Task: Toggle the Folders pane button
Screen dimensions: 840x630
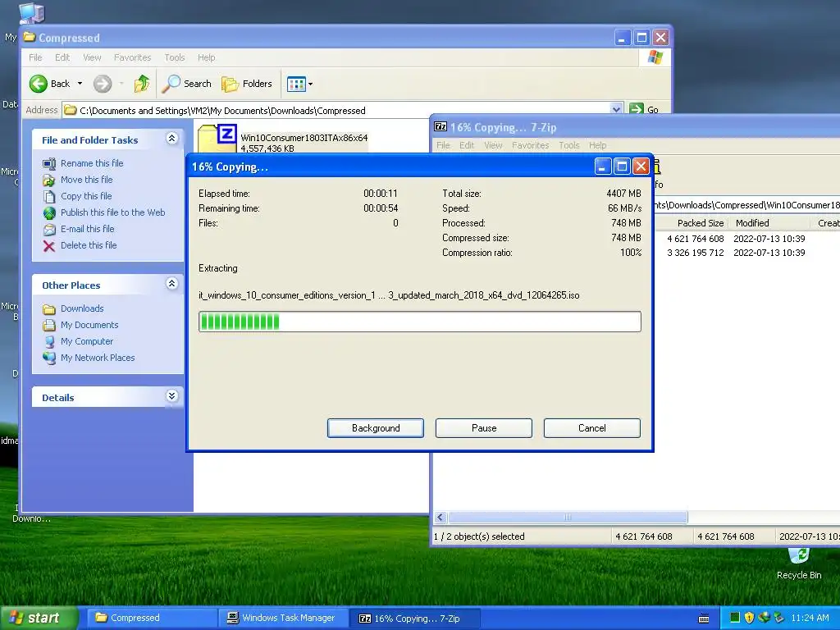Action: (247, 84)
